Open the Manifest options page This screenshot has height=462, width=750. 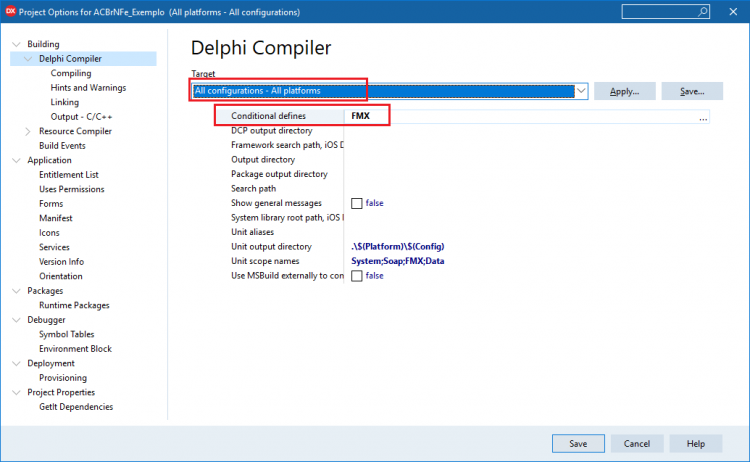coord(55,218)
